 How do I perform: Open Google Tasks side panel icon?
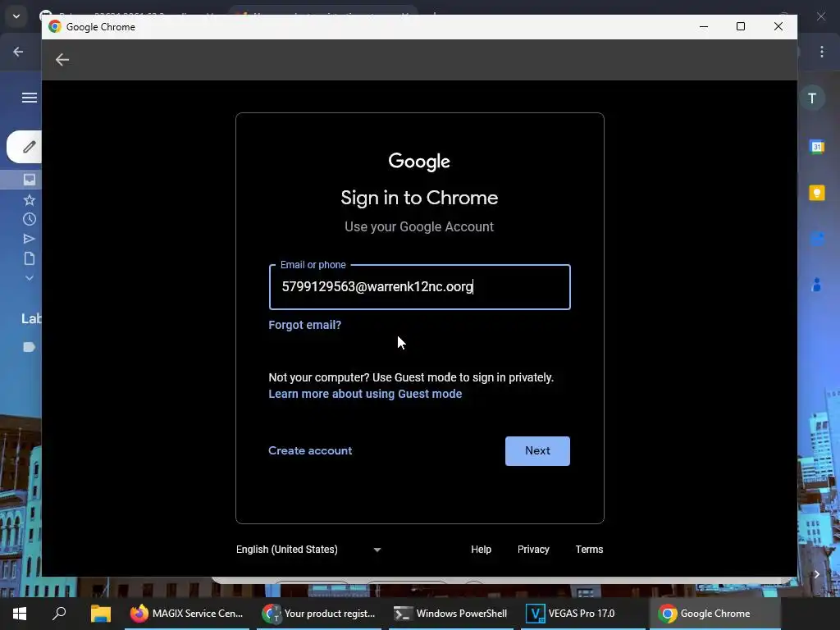(x=816, y=239)
